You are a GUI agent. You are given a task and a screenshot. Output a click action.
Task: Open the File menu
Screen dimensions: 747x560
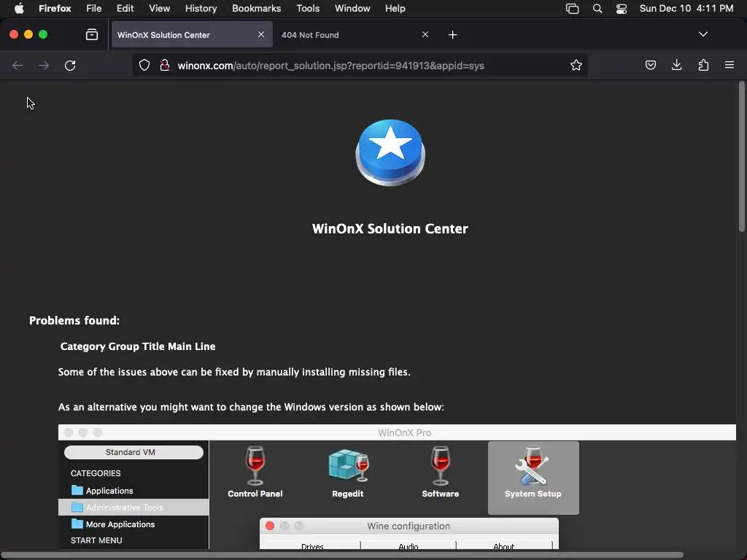(93, 8)
